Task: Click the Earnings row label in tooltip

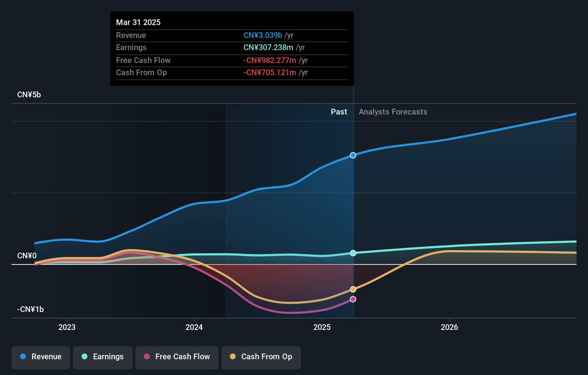Action: click(x=131, y=48)
